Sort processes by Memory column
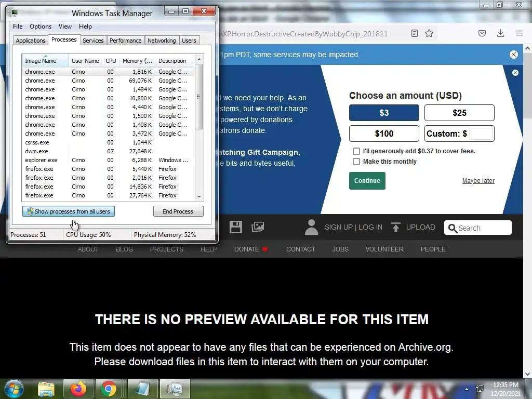The height and width of the screenshot is (399, 532). [x=137, y=61]
